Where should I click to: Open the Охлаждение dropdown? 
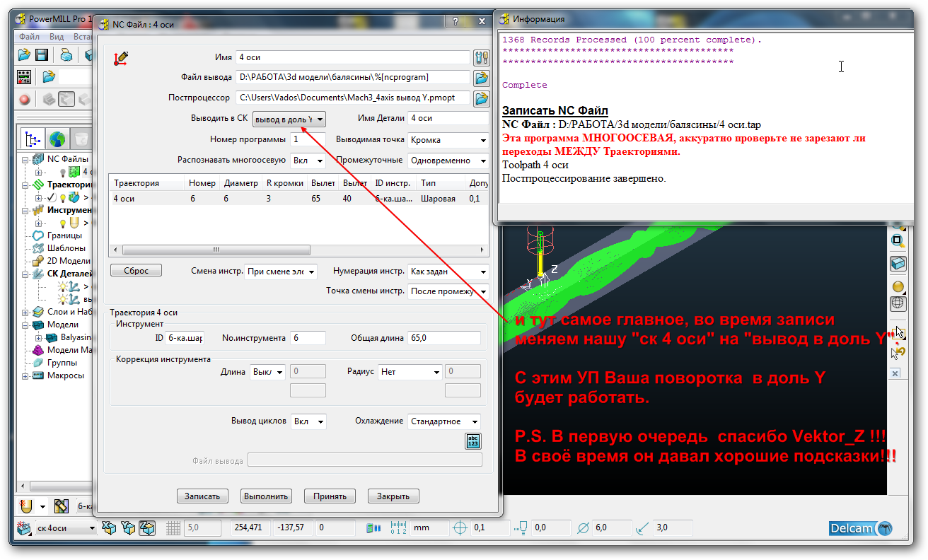click(x=444, y=421)
